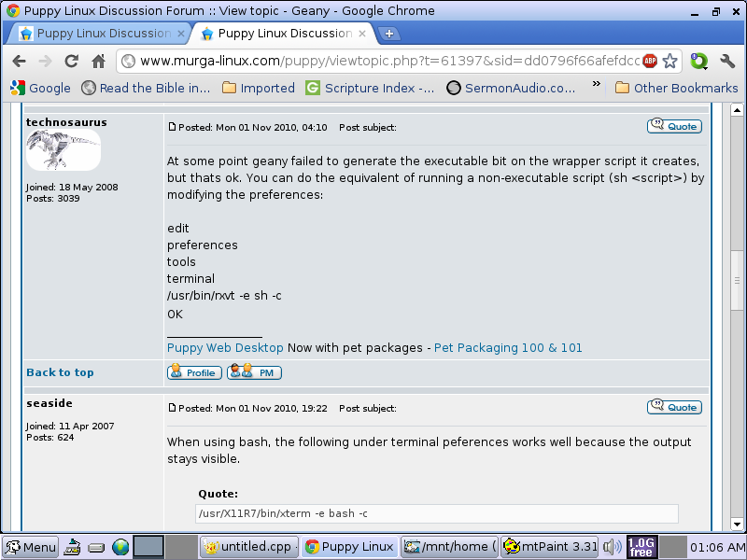Click the Back to top link
This screenshot has width=747, height=560.
pos(60,372)
